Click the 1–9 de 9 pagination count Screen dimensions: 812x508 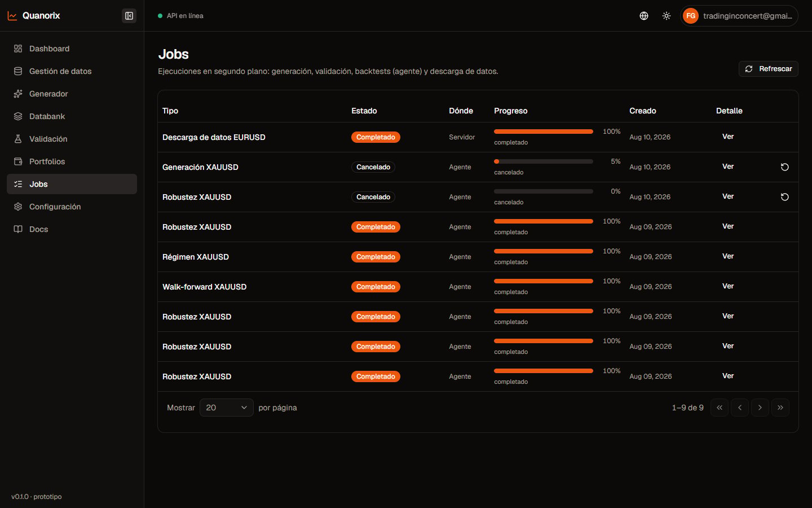[x=688, y=408]
